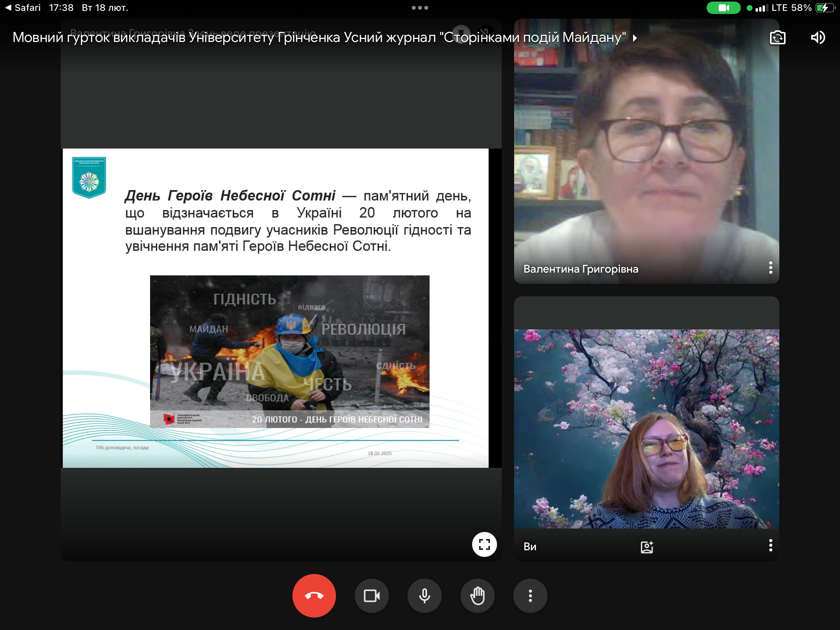The height and width of the screenshot is (630, 840).
Task: Enter fullscreen view of the presentation
Action: tap(484, 544)
